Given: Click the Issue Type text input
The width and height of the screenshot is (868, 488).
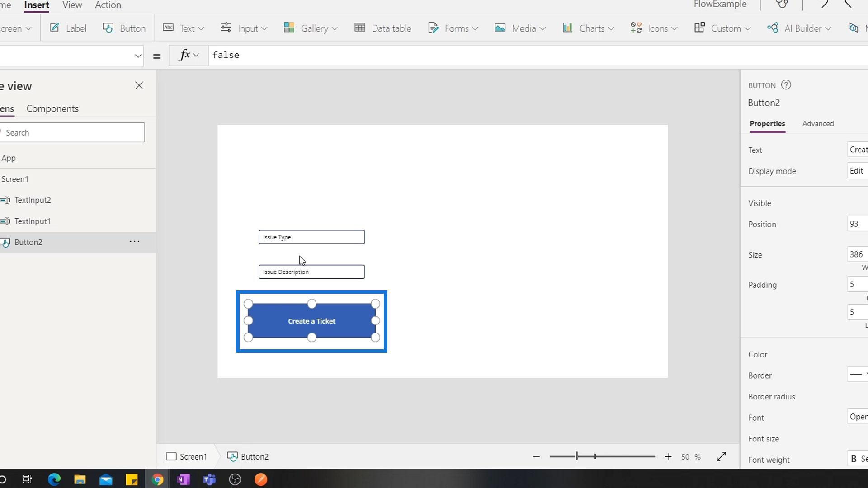Looking at the screenshot, I should tap(311, 237).
